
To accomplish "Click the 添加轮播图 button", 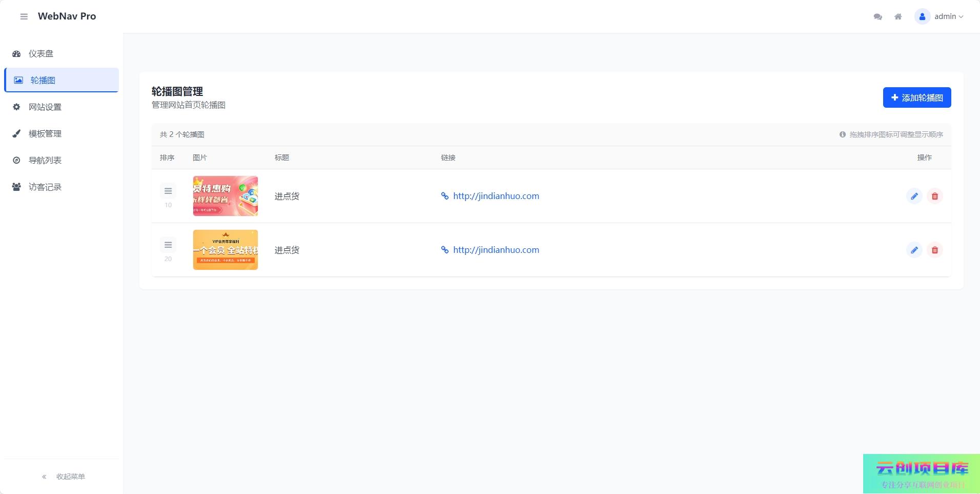I will point(916,97).
